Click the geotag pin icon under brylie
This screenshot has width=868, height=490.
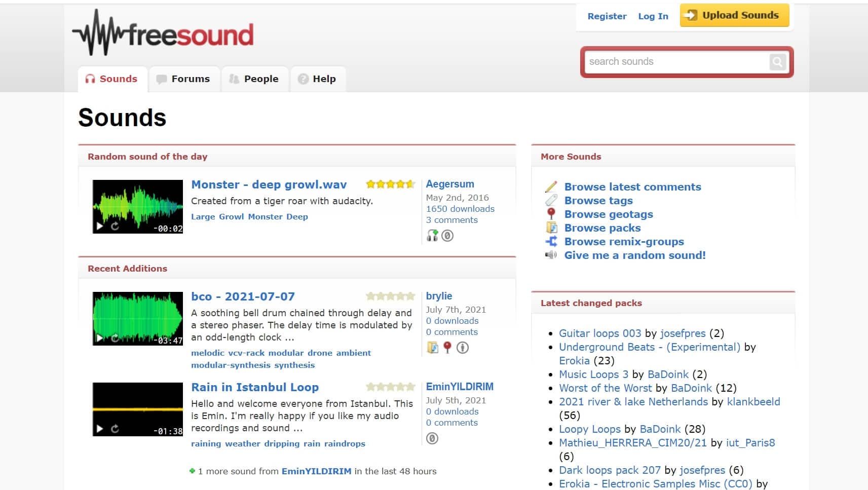click(x=447, y=347)
